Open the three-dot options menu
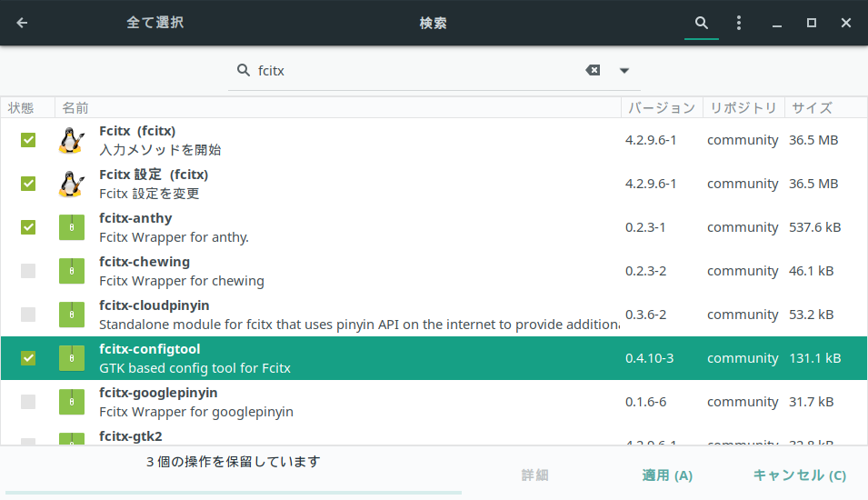This screenshot has height=500, width=868. click(x=738, y=23)
